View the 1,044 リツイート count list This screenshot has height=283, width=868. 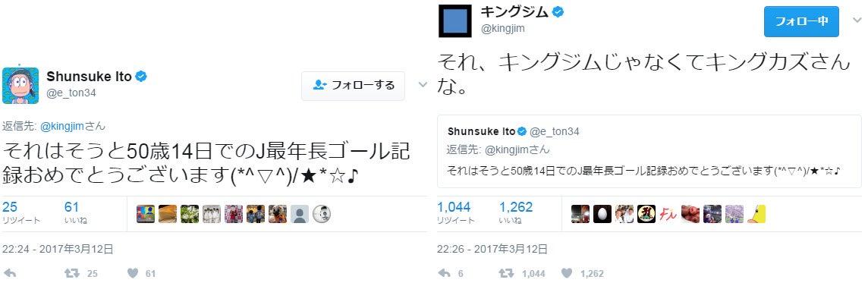point(456,213)
